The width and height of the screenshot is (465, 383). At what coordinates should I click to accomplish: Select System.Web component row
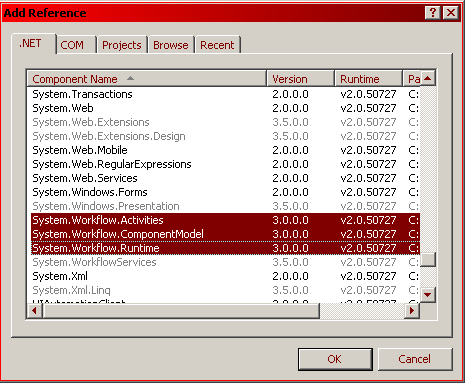tap(225, 108)
